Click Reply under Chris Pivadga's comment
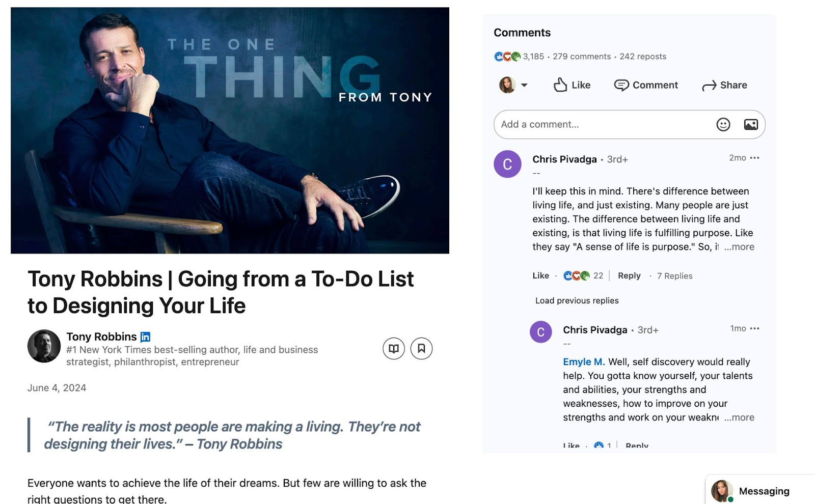Viewport: 815px width, 504px height. (629, 275)
